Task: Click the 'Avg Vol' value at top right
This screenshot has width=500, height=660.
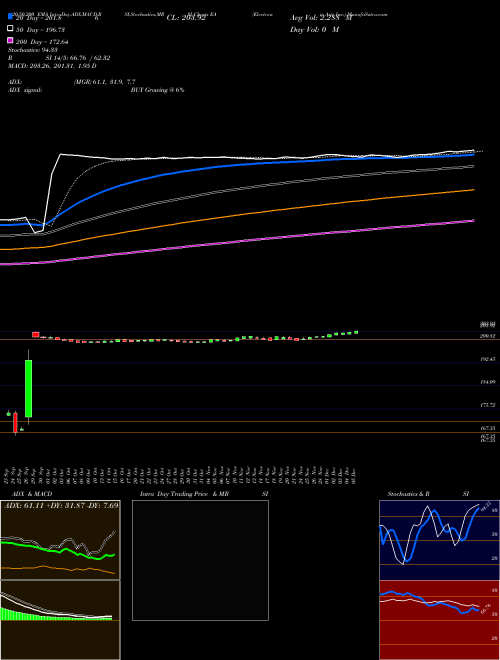Action: pyautogui.click(x=320, y=18)
